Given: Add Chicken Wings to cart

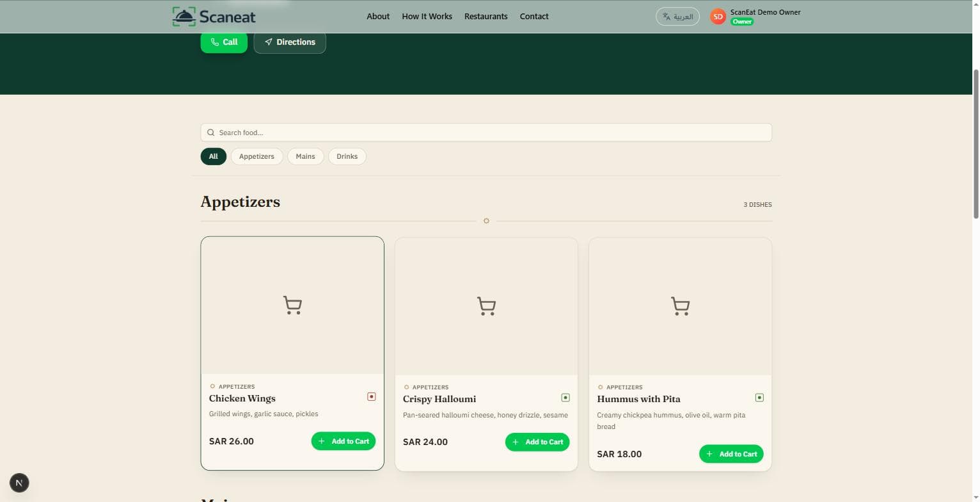Looking at the screenshot, I should (344, 441).
